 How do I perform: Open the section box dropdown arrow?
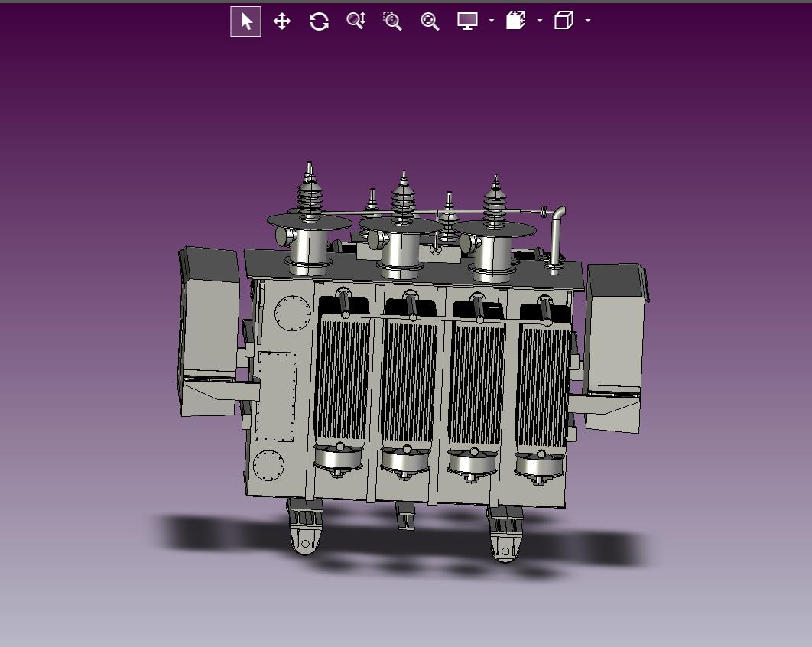[x=540, y=21]
